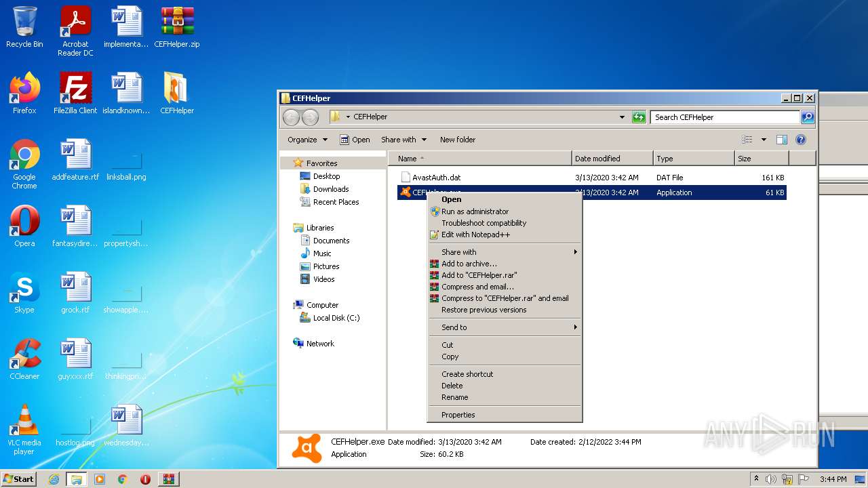
Task: Open the view options dropdown arrow
Action: pyautogui.click(x=764, y=140)
